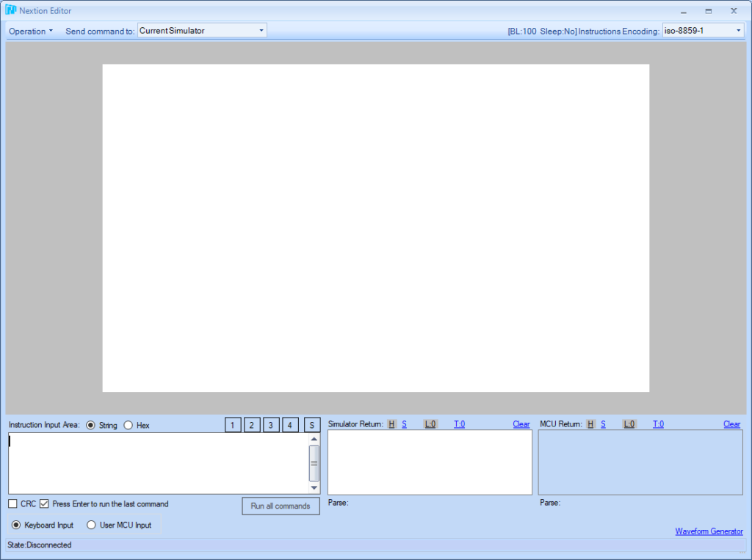Open the Send command to dropdown
Viewport: 752px width, 560px height.
click(x=261, y=30)
